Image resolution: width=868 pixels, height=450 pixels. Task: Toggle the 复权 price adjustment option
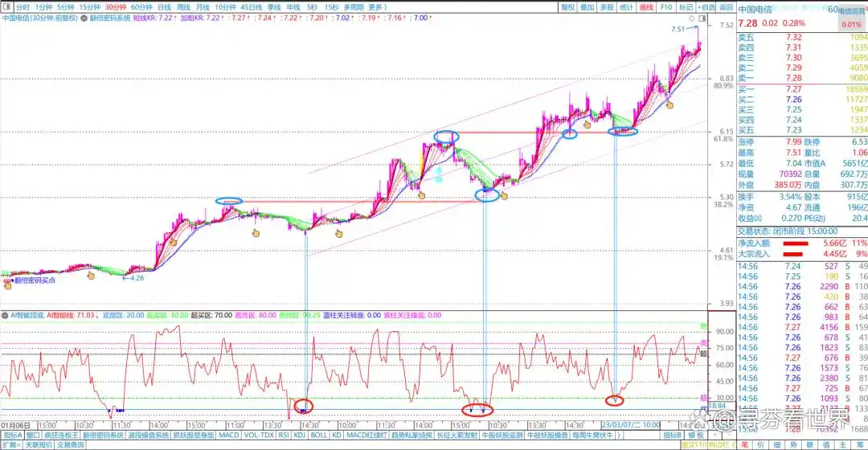pos(567,6)
